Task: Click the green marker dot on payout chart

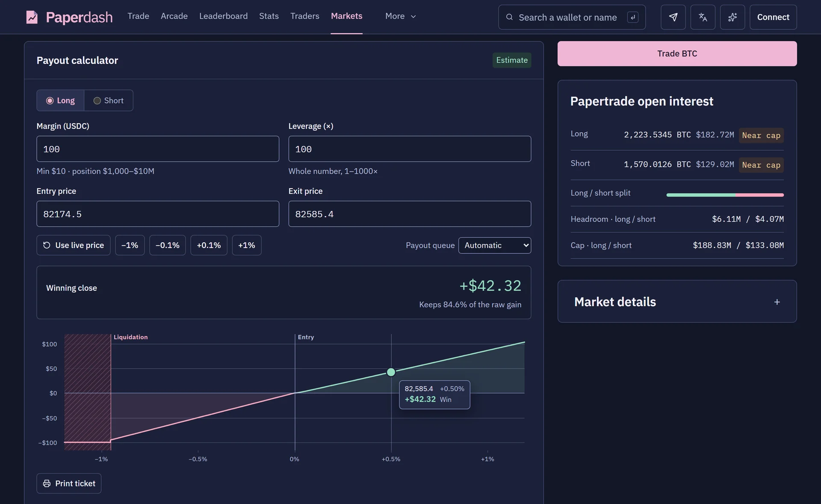Action: tap(391, 372)
